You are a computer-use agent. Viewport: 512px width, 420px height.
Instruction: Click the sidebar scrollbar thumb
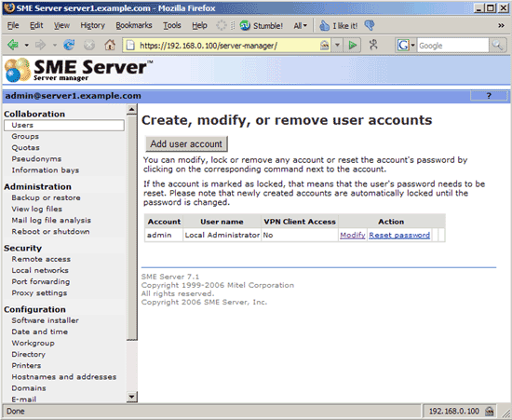[x=131, y=227]
